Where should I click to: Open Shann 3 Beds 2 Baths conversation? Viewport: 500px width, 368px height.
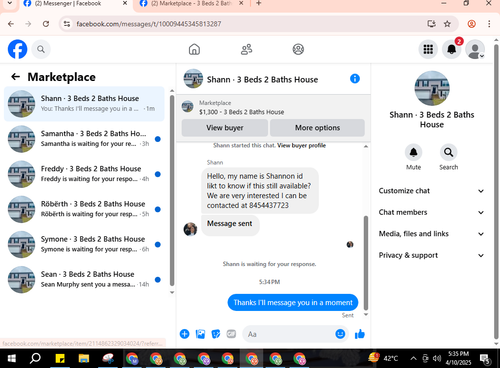[x=84, y=104]
